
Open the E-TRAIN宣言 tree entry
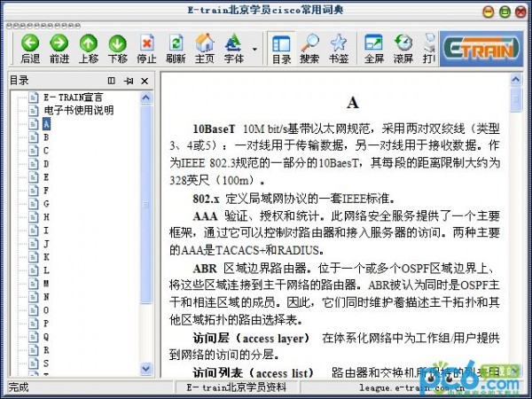[73, 98]
